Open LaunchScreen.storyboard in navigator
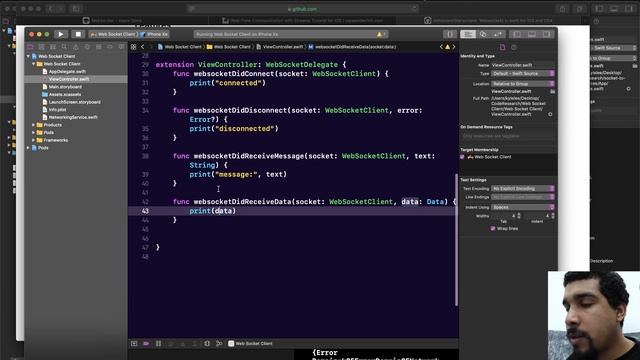Image resolution: width=640 pixels, height=360 pixels. [74, 102]
